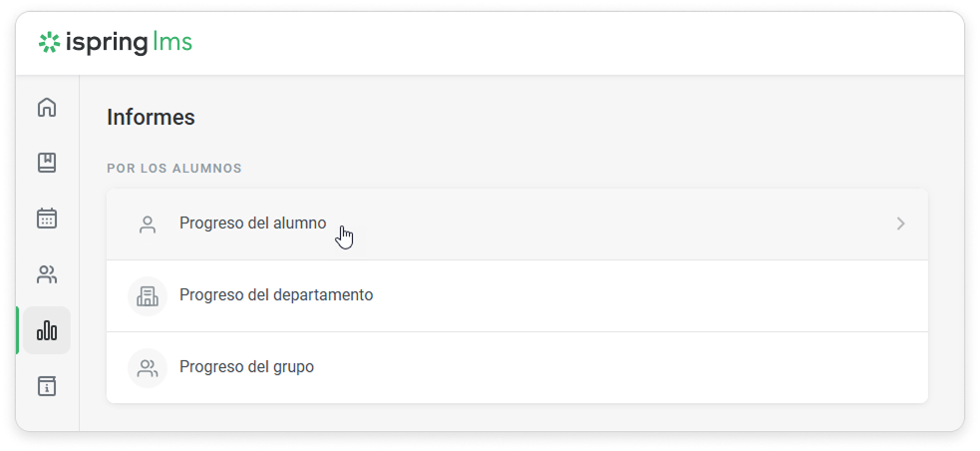Click the Informes page heading
This screenshot has width=980, height=451.
pyautogui.click(x=151, y=117)
